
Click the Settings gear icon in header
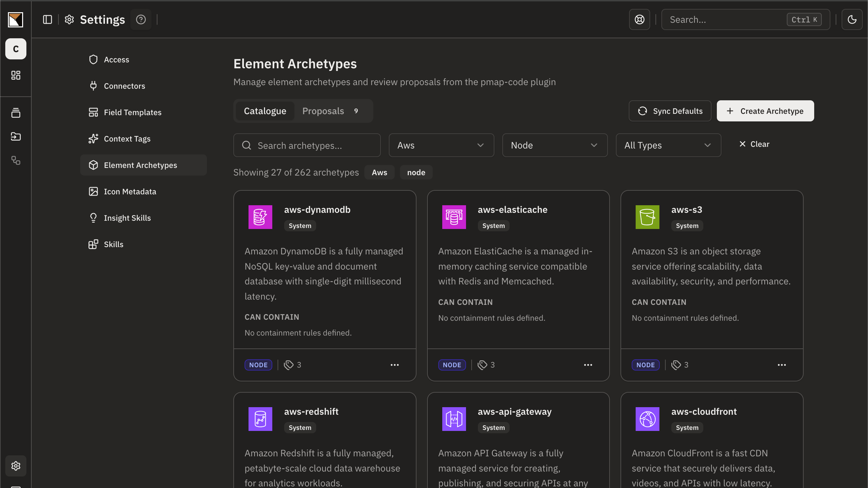69,19
